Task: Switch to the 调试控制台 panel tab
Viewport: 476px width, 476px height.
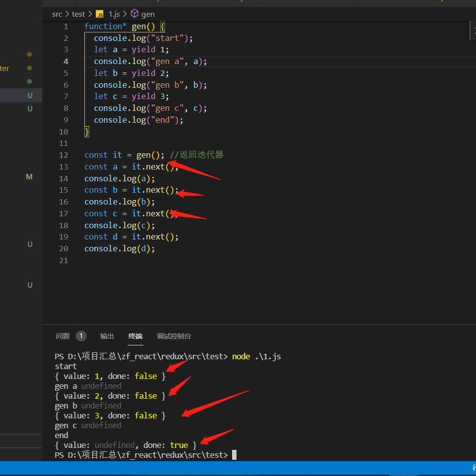Action: 174,336
